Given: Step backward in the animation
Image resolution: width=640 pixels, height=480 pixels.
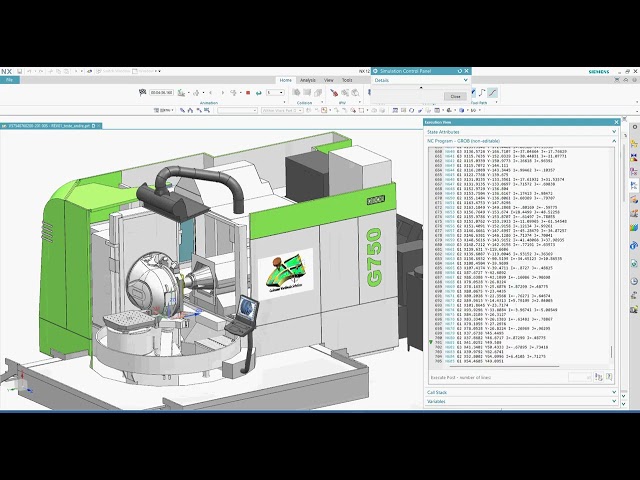Looking at the screenshot, I should [211, 93].
